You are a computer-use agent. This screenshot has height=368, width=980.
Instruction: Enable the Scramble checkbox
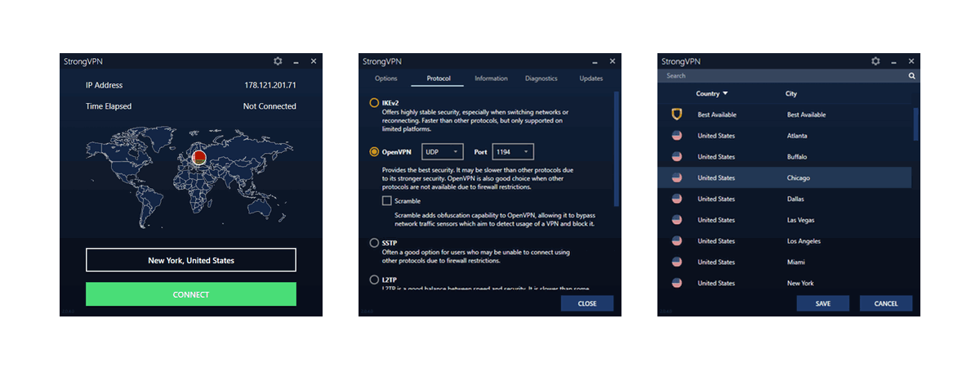[387, 200]
